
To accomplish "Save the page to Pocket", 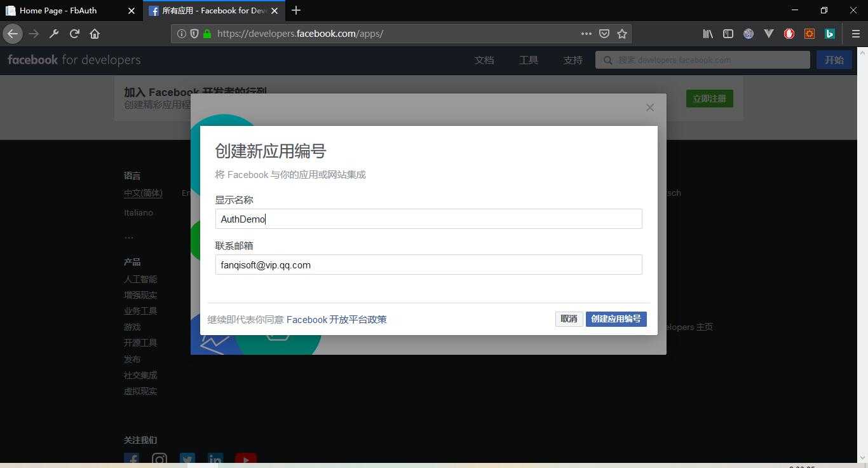I will 604,34.
